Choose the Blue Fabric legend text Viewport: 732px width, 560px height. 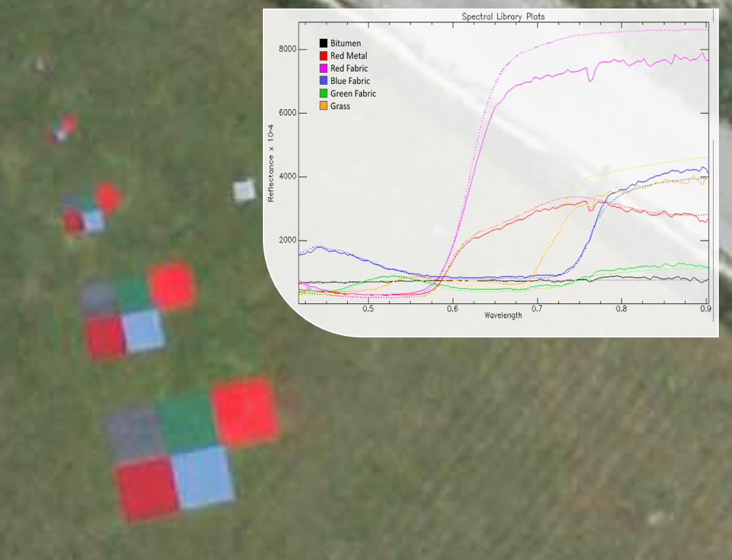[x=350, y=81]
